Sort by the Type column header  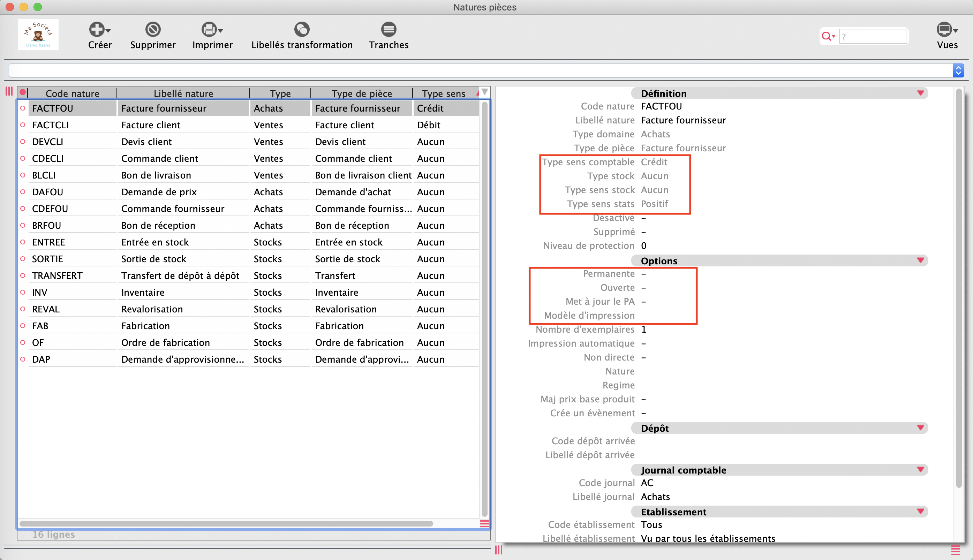tap(280, 93)
